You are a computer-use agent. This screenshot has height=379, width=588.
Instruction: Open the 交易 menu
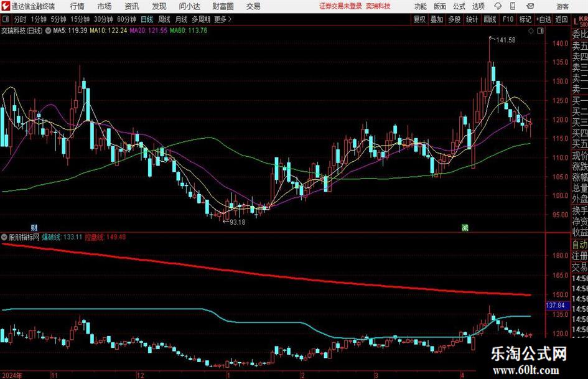click(x=253, y=6)
